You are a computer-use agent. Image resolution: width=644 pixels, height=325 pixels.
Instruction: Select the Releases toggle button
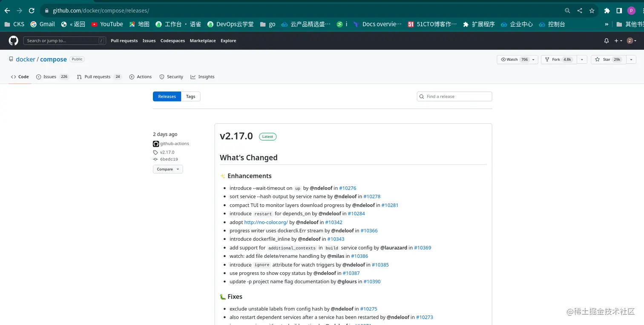point(167,97)
